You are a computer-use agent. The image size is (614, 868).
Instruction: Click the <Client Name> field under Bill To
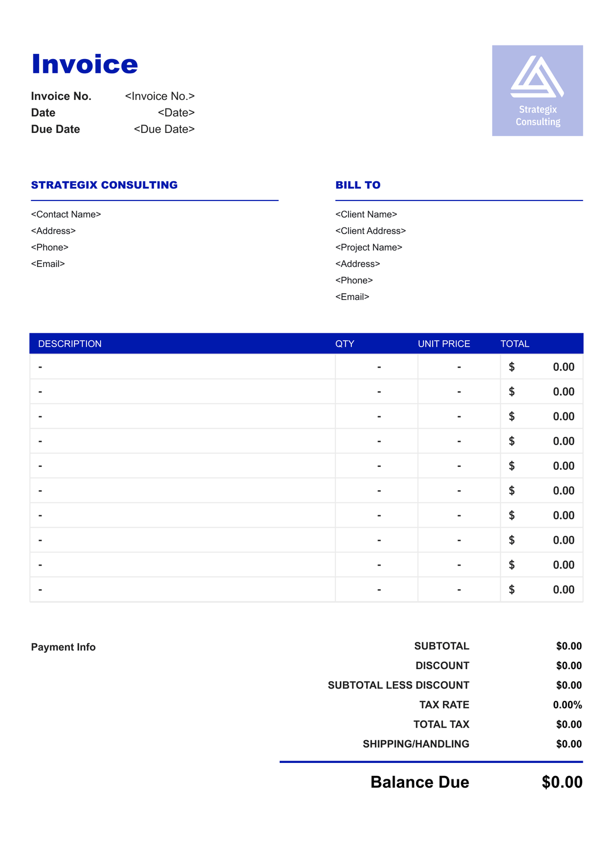pos(366,215)
